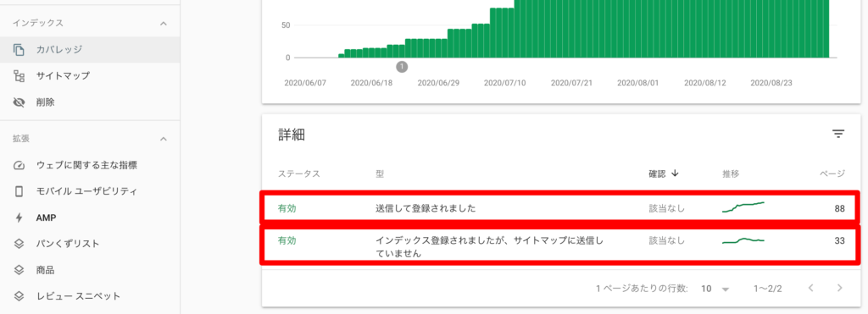The image size is (868, 314).
Task: Open 商品 report in sidebar
Action: point(90,270)
